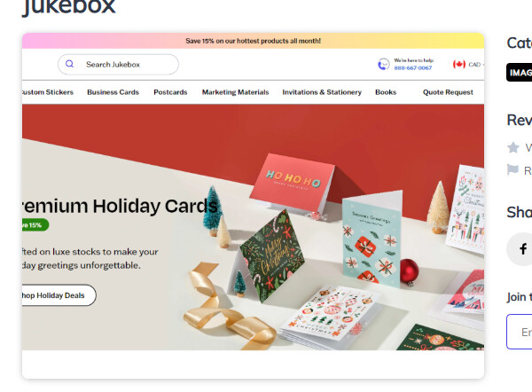Viewport: 532px width, 392px height.
Task: Click the Shop Holiday Deals button
Action: coord(59,295)
